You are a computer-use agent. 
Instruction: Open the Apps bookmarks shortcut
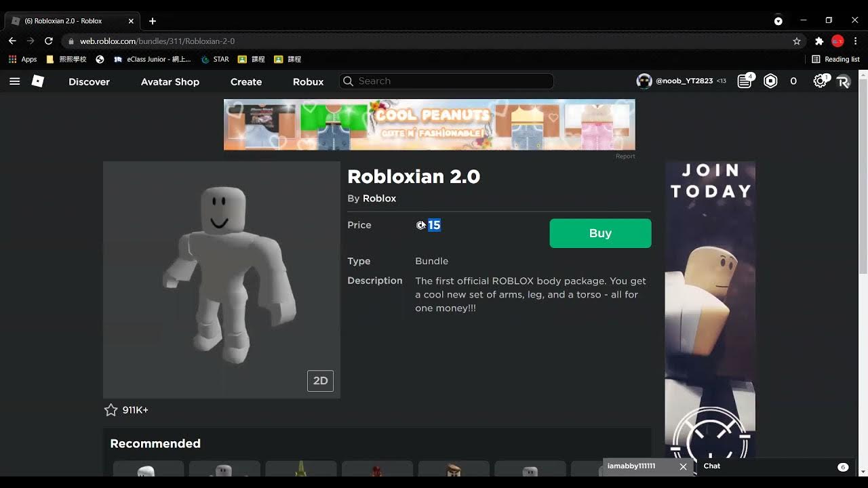[x=22, y=60]
